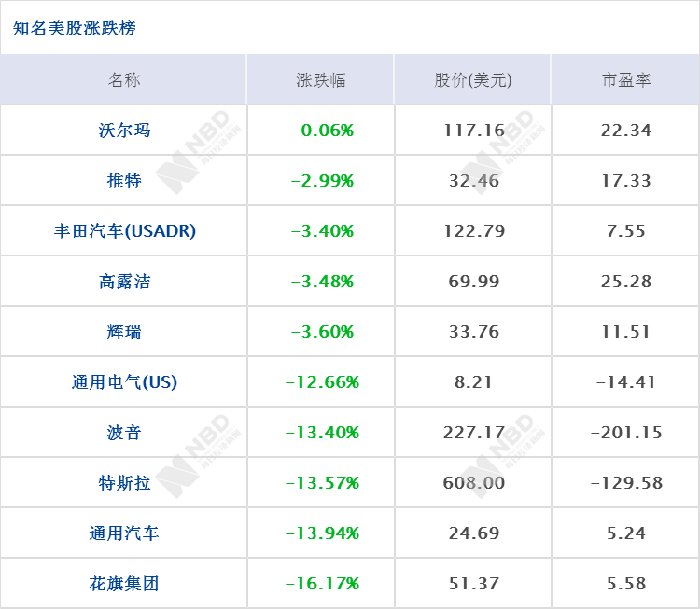Image resolution: width=700 pixels, height=609 pixels.
Task: Select Tesla's 608.00 price cell
Action: (473, 483)
